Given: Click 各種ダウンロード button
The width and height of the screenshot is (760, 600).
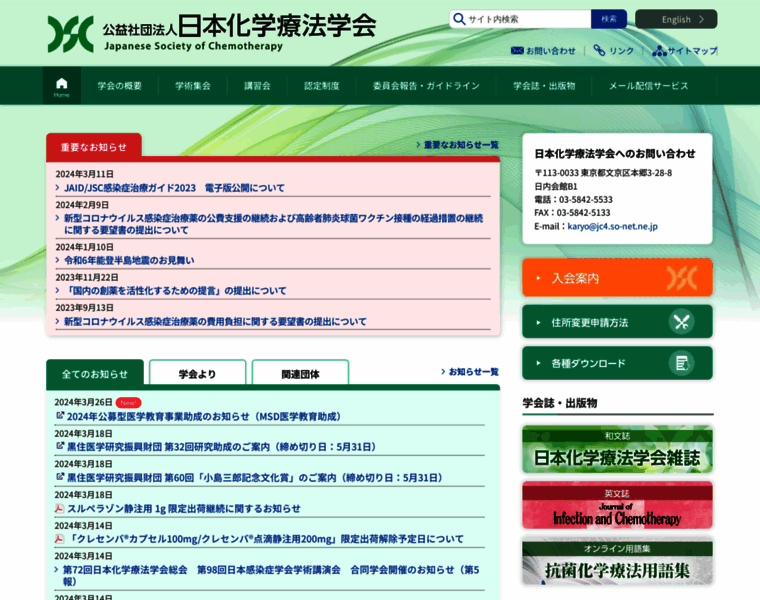Looking at the screenshot, I should click(617, 363).
